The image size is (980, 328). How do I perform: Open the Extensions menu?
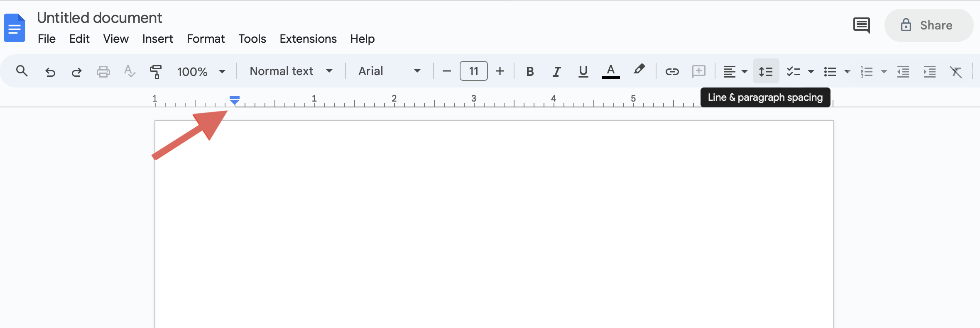point(308,39)
